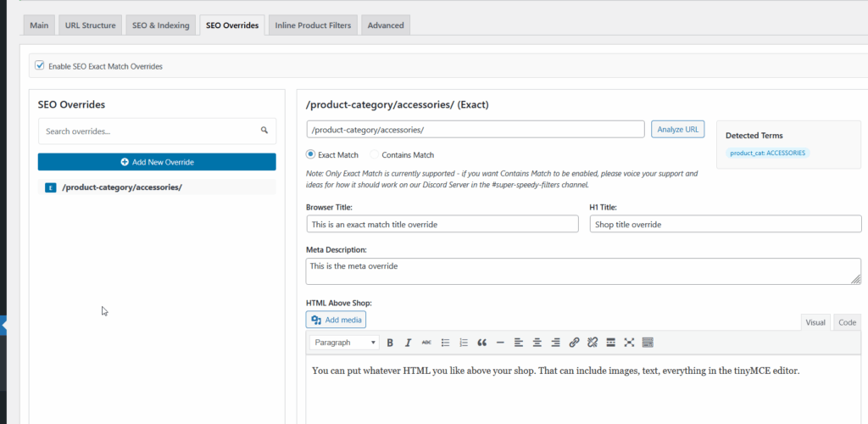Viewport: 868px width, 424px height.
Task: Toggle bold formatting in the editor
Action: [x=390, y=343]
